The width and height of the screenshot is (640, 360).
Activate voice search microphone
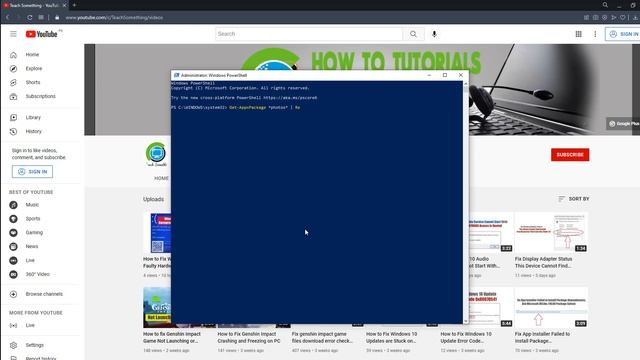click(434, 34)
